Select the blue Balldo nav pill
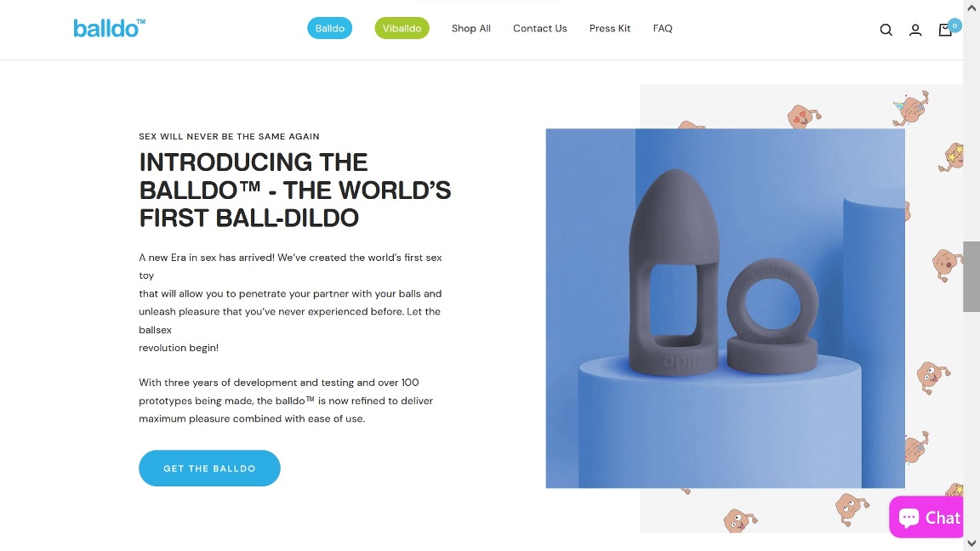 [329, 28]
